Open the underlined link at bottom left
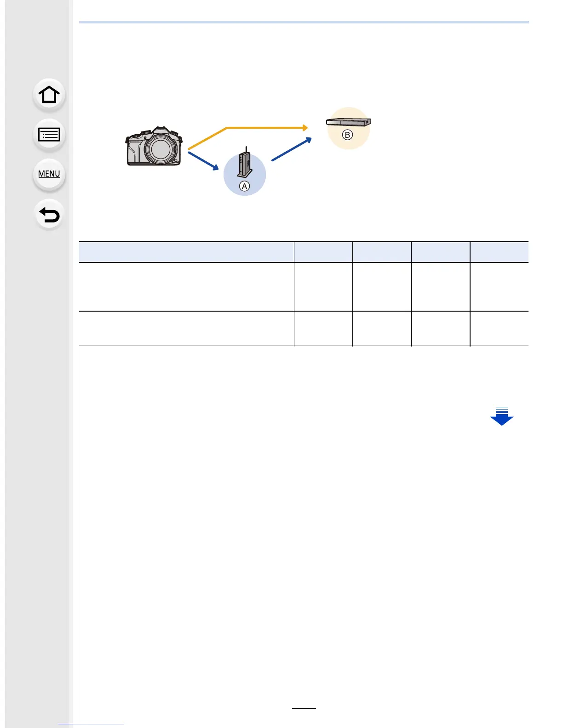563x728 pixels. tap(91, 724)
